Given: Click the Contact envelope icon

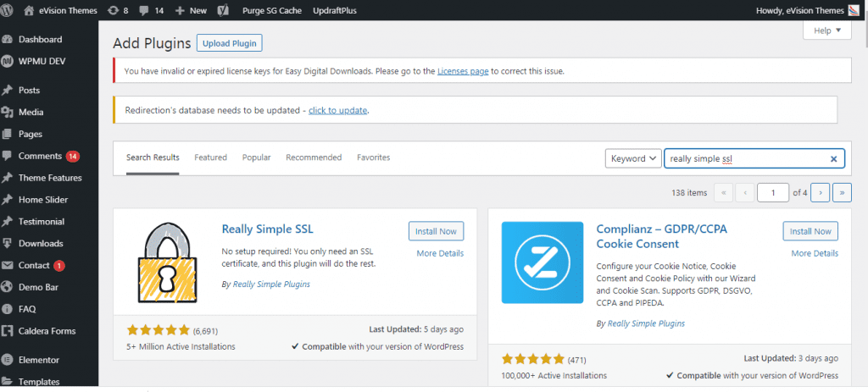Looking at the screenshot, I should 7,265.
